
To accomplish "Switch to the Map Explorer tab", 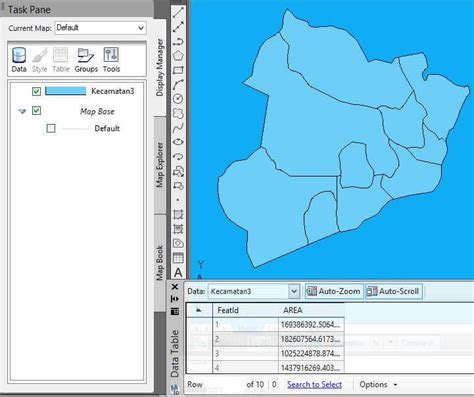I will click(160, 165).
